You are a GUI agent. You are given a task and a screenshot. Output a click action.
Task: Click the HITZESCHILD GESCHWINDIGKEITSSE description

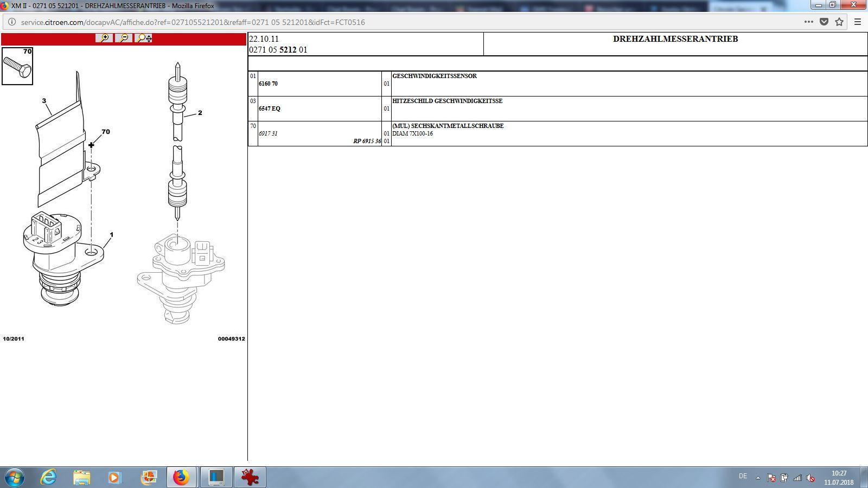448,101
